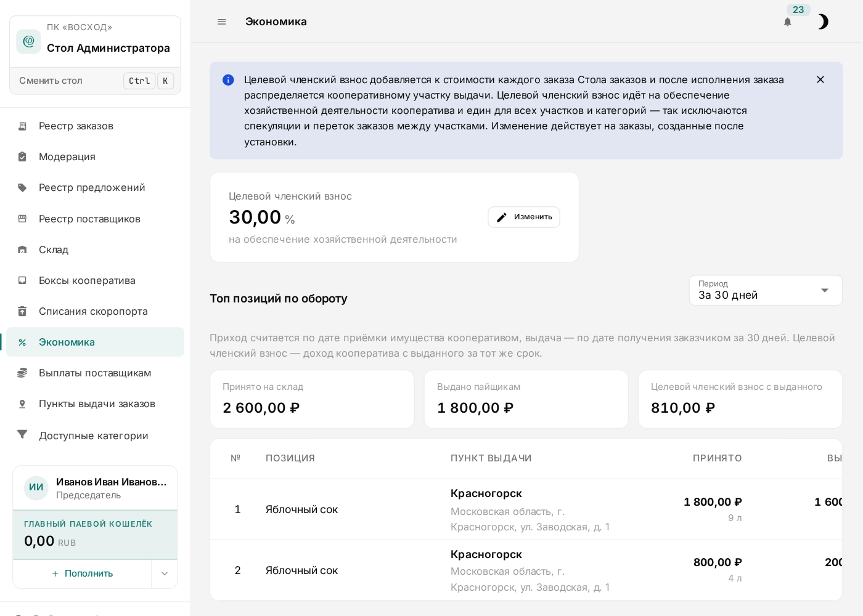The width and height of the screenshot is (863, 616).
Task: Click Боксы кооператива icon
Action: click(x=22, y=280)
